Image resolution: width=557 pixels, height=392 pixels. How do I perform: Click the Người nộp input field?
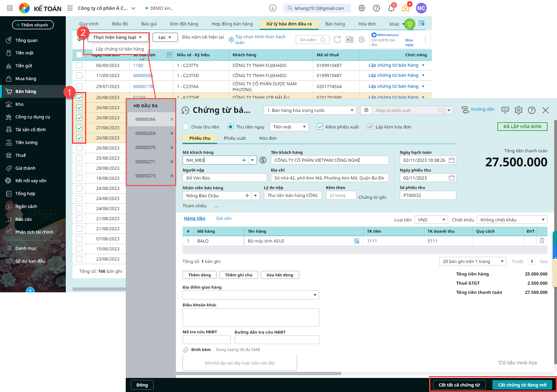coord(225,178)
